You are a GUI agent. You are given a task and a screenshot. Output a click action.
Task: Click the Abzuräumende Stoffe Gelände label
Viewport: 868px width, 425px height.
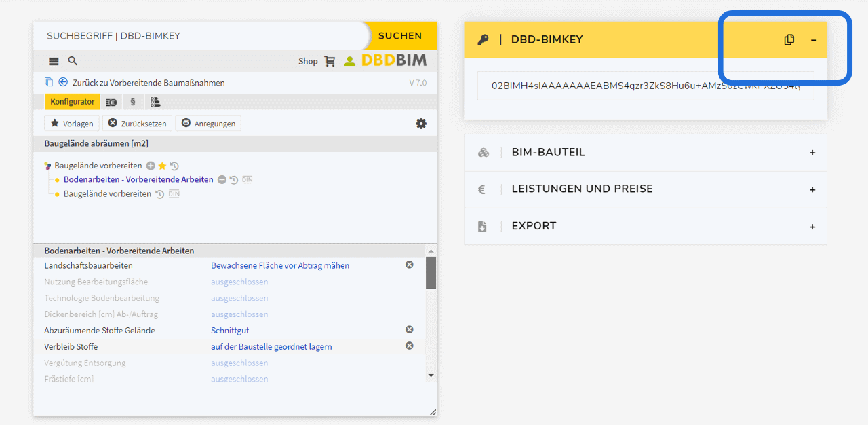pos(100,330)
